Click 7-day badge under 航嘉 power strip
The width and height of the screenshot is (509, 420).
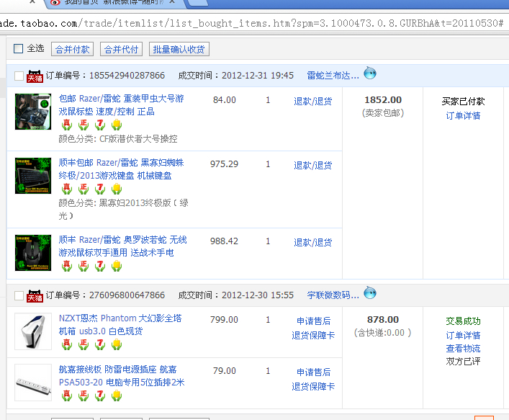pyautogui.click(x=100, y=396)
